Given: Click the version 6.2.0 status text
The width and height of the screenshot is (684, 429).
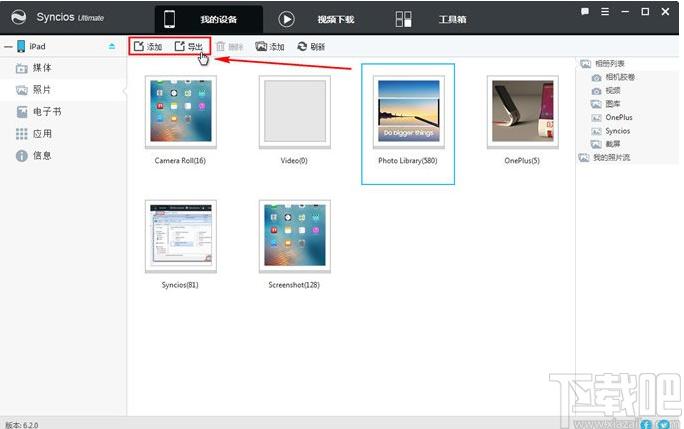Looking at the screenshot, I should pos(22,425).
